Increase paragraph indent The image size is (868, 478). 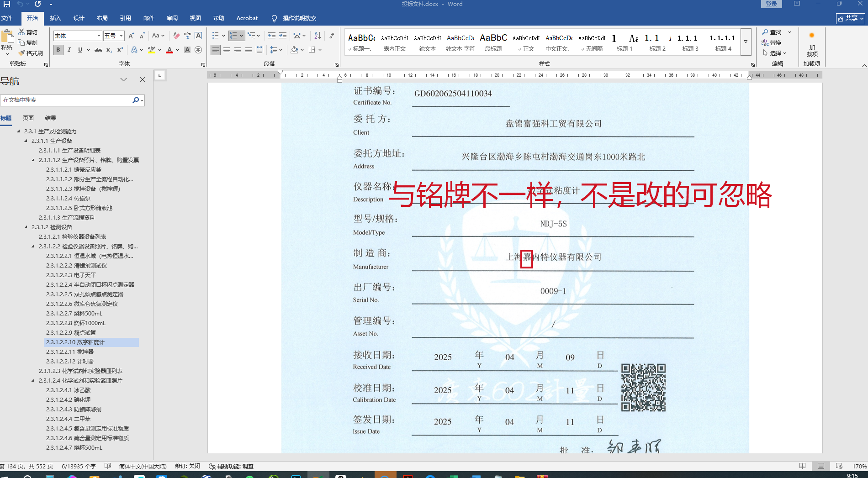pyautogui.click(x=283, y=36)
